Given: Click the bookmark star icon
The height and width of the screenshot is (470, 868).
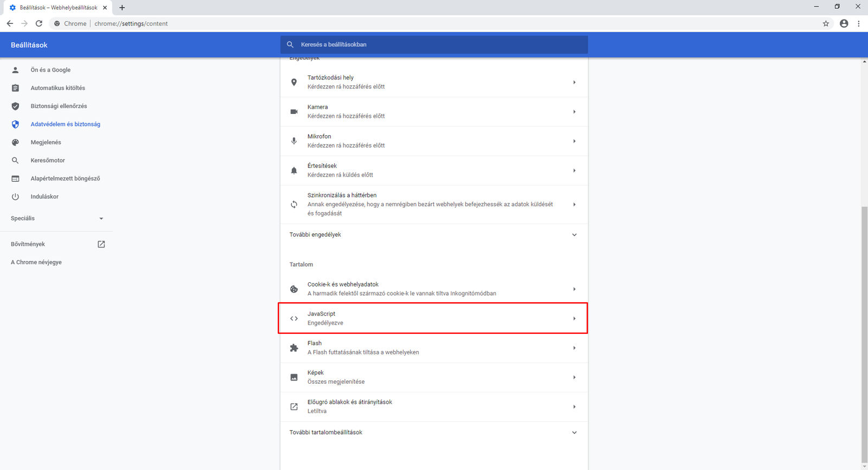Looking at the screenshot, I should tap(826, 23).
